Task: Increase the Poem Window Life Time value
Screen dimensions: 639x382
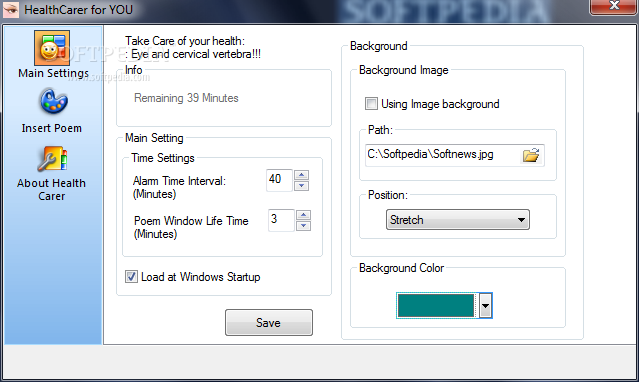Action: pyautogui.click(x=303, y=215)
